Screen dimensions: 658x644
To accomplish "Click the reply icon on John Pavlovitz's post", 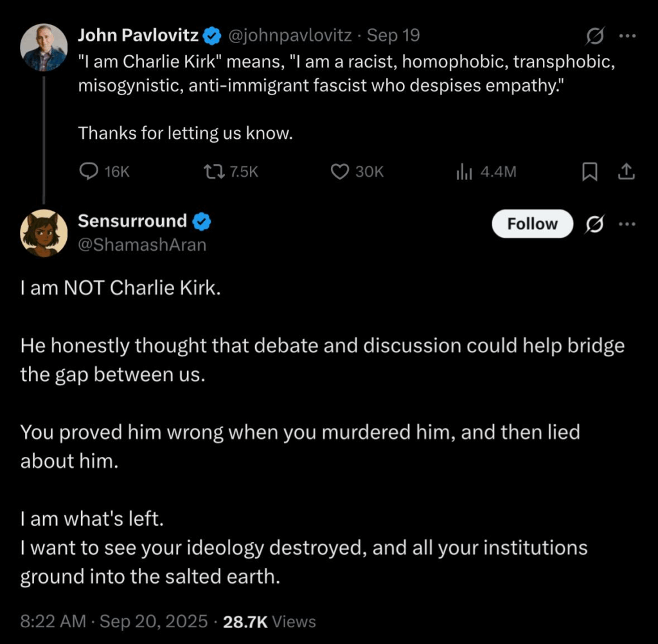I will point(87,172).
